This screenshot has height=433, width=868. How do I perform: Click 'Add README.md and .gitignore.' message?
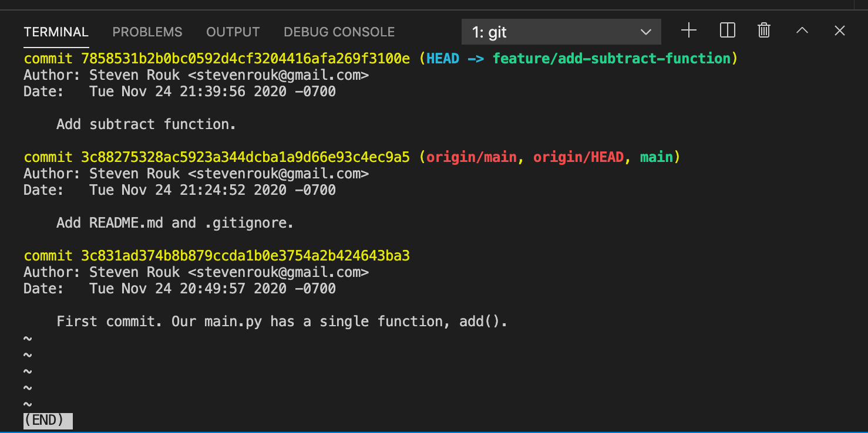click(x=175, y=223)
